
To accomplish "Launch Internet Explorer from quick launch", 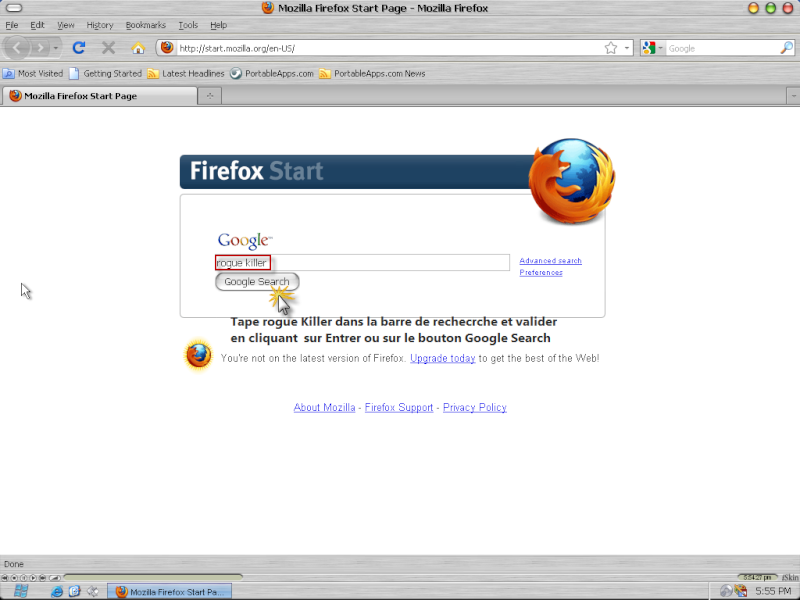I will click(x=57, y=591).
